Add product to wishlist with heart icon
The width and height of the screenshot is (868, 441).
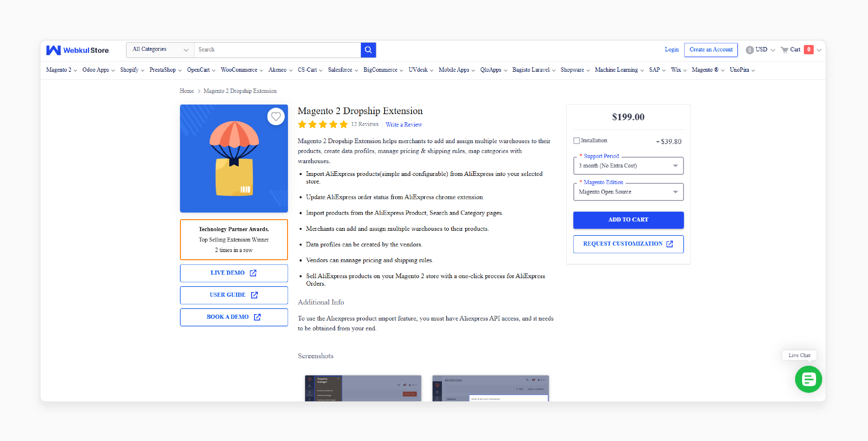click(276, 117)
